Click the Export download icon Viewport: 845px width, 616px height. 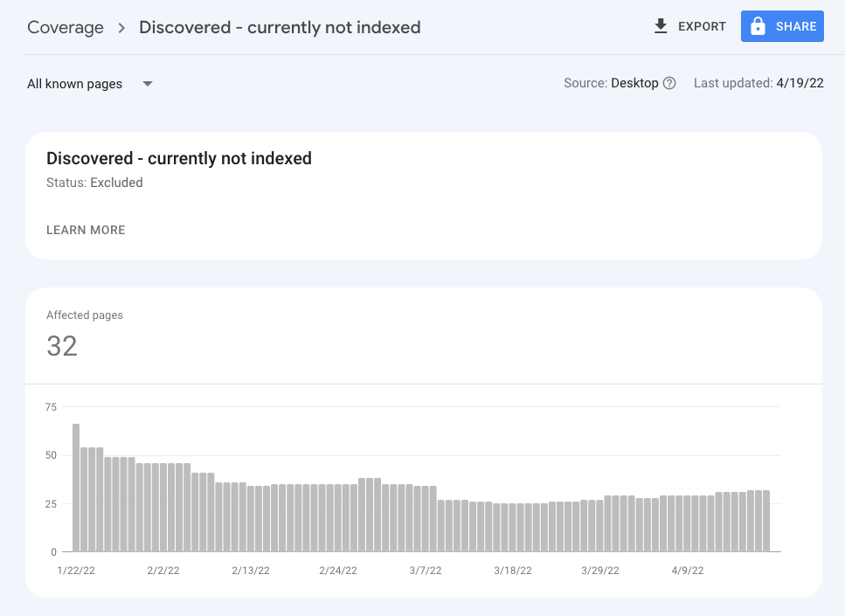(x=661, y=26)
